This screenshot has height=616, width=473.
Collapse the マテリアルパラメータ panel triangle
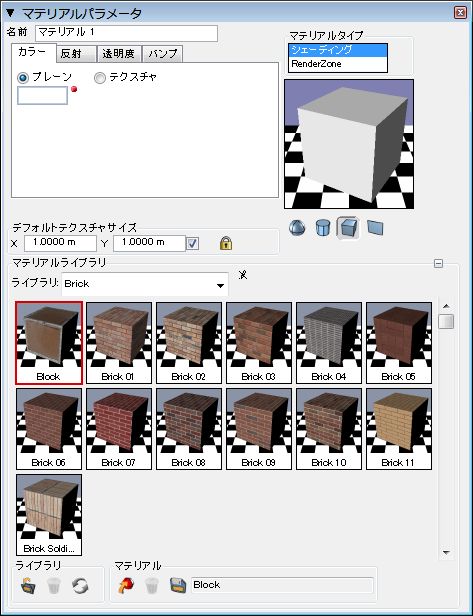pyautogui.click(x=10, y=13)
